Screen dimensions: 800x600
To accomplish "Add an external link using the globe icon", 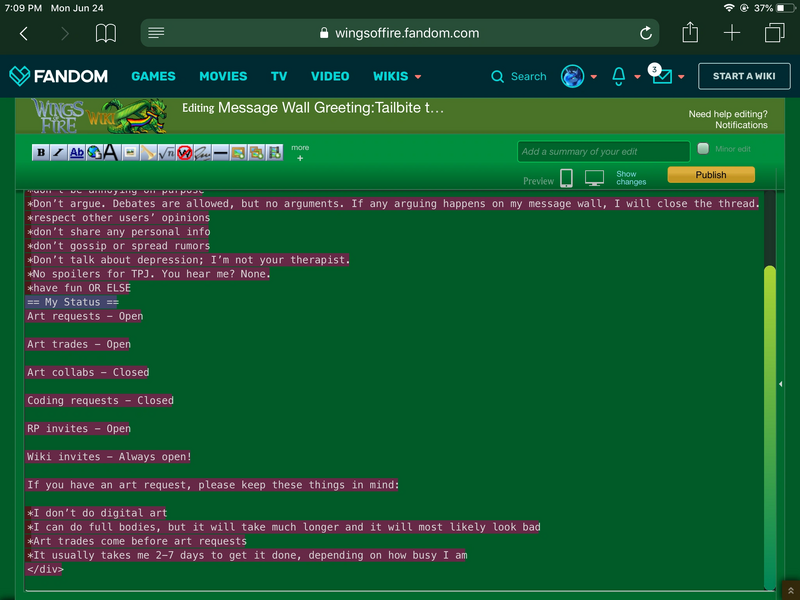I will tap(93, 152).
